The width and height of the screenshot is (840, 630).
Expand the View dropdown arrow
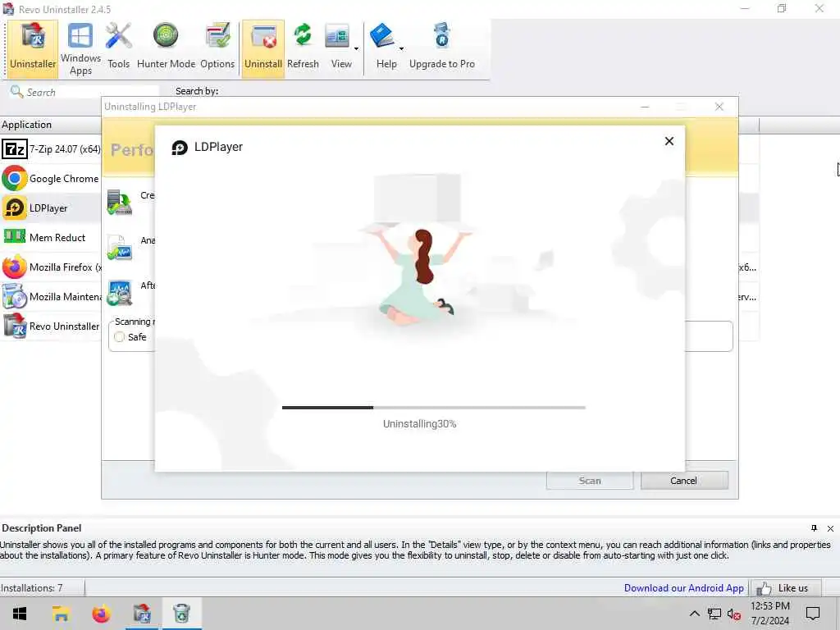[x=356, y=48]
